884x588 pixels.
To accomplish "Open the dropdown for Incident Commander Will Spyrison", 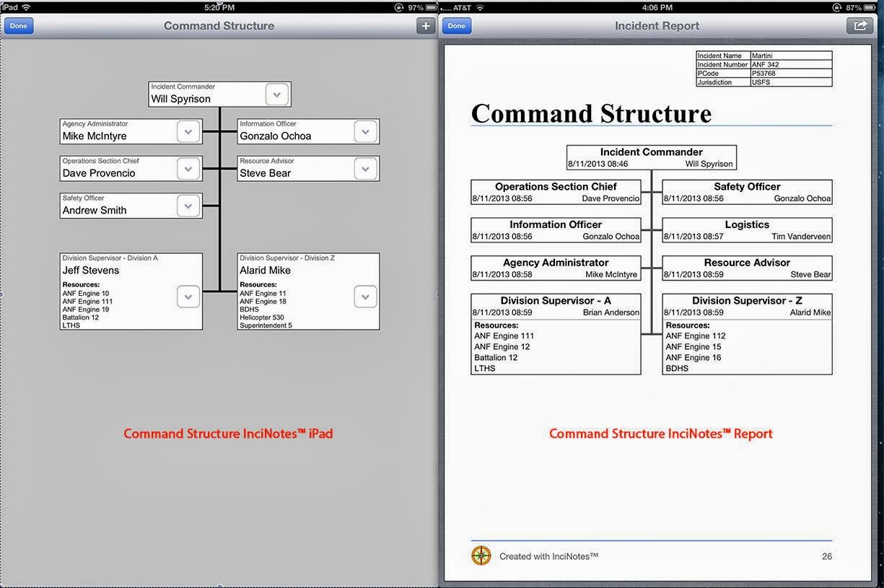I will (276, 94).
